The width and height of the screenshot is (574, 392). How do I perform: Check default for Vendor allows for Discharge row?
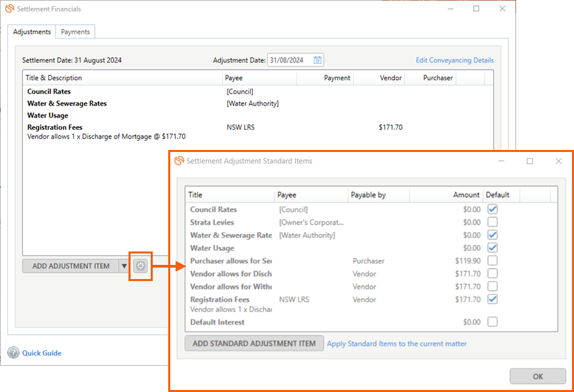pos(493,274)
